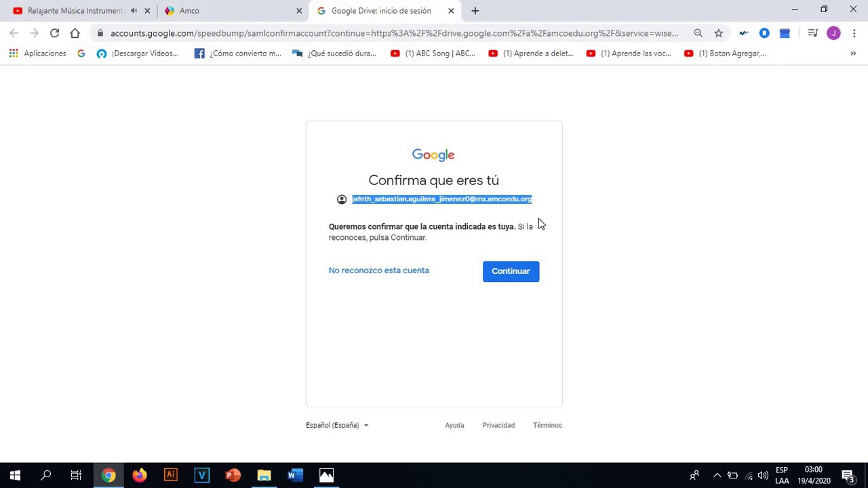This screenshot has width=868, height=488.
Task: Click the Continuar button
Action: [511, 271]
